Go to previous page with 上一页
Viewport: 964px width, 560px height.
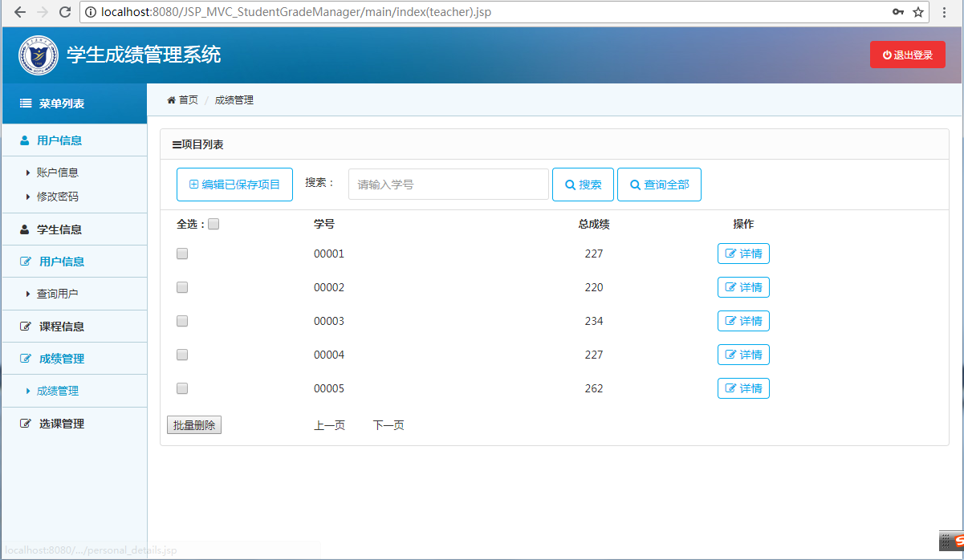click(x=329, y=425)
